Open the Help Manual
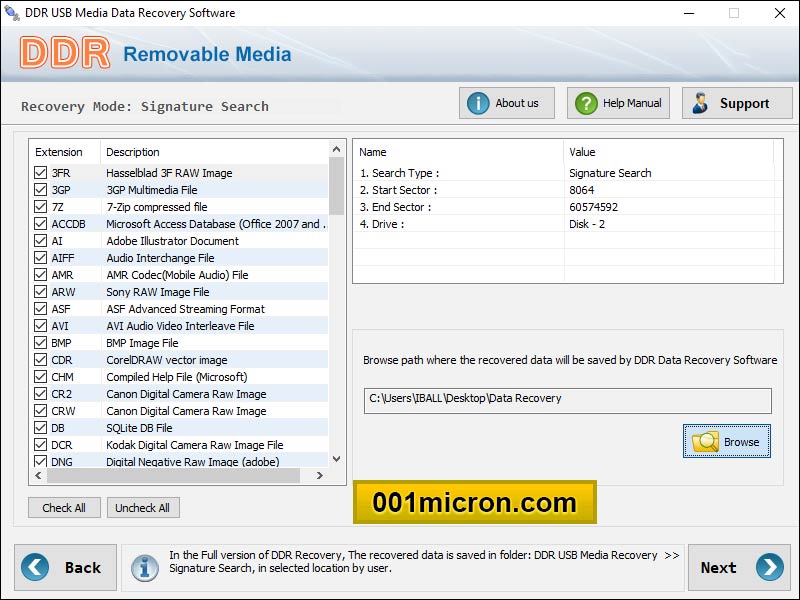Image resolution: width=800 pixels, height=600 pixels. [618, 103]
